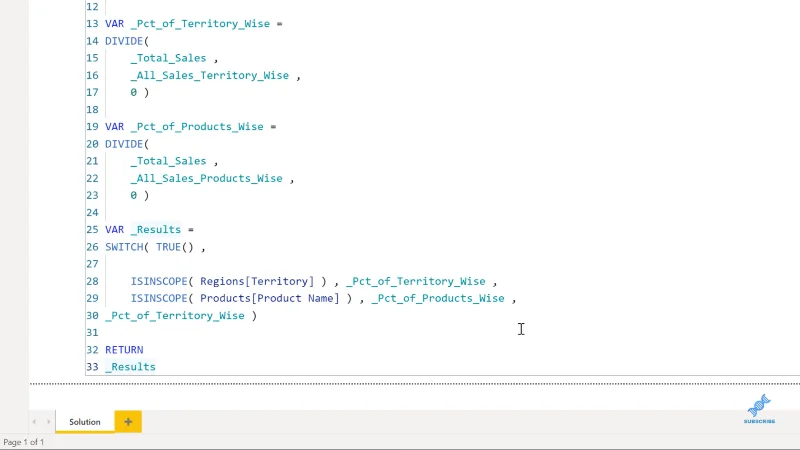Click line number 31 in the gutter
This screenshot has height=450, width=800.
coord(92,333)
